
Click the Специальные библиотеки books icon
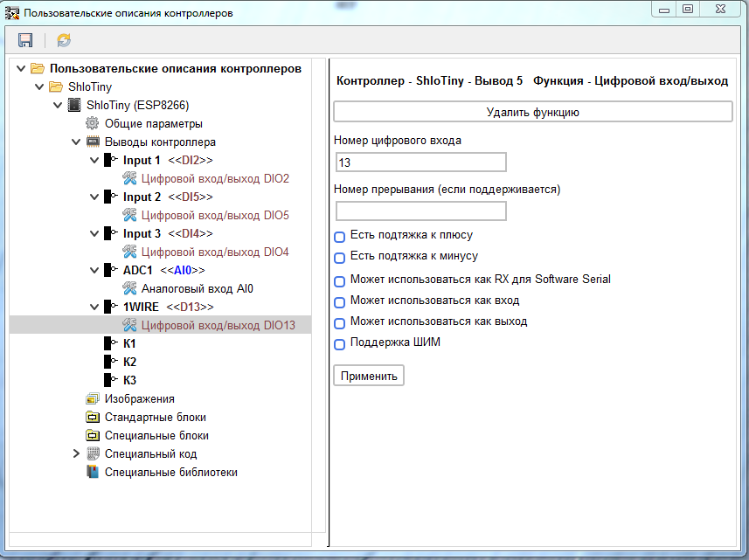(93, 472)
